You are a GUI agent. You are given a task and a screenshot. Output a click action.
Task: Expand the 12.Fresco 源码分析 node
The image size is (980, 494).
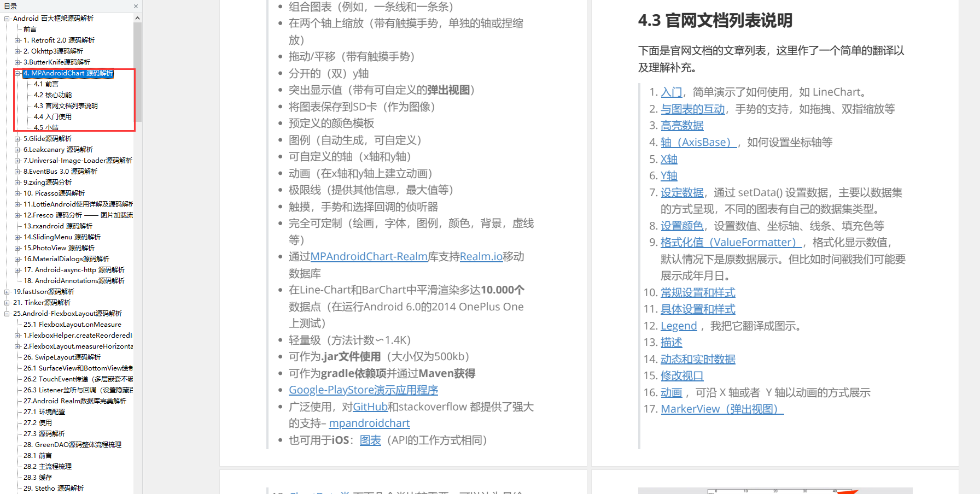tap(17, 215)
